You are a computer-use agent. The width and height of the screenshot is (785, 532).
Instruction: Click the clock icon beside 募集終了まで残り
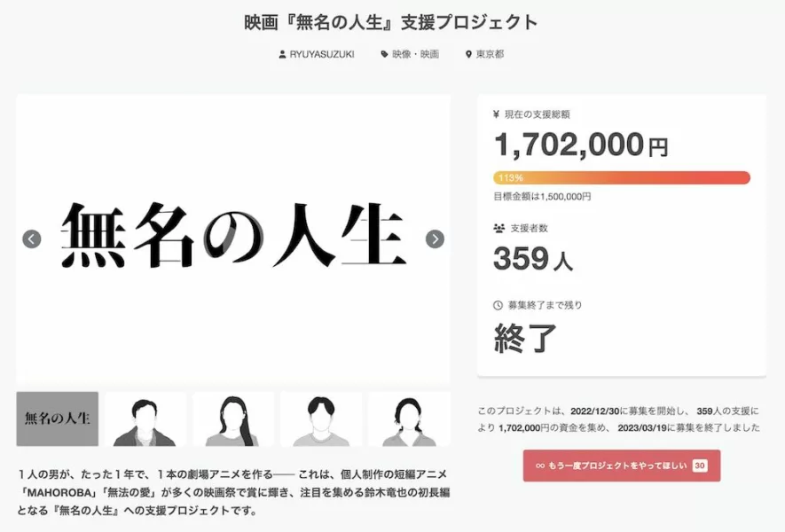498,305
